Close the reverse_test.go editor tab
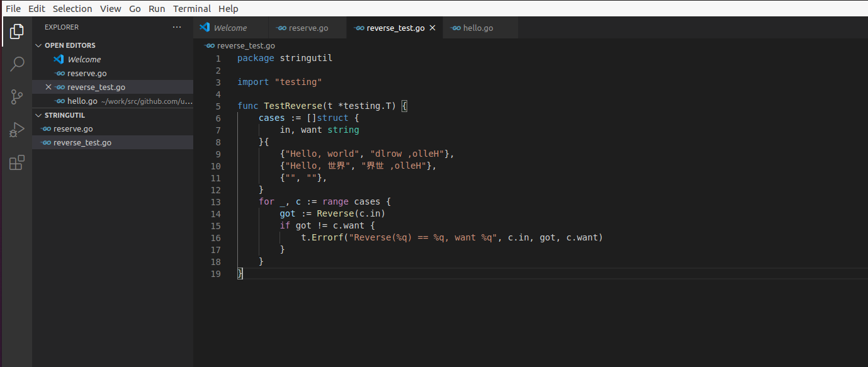This screenshot has width=868, height=367. coord(432,28)
